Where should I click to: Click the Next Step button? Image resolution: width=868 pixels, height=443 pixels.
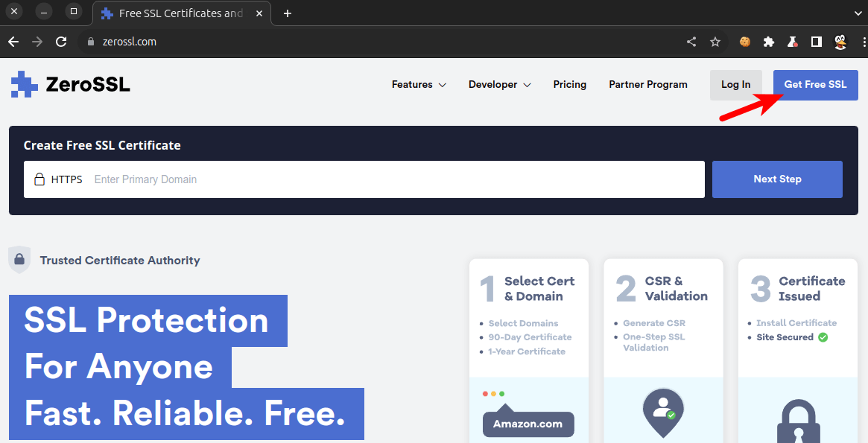point(776,179)
